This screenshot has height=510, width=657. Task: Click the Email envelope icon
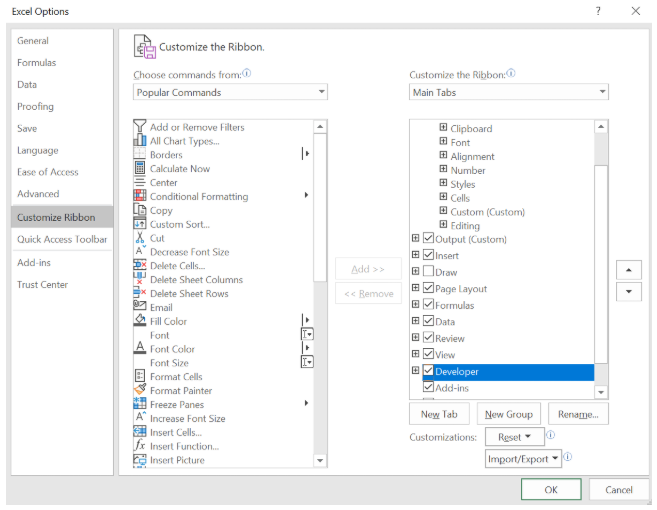pyautogui.click(x=140, y=305)
